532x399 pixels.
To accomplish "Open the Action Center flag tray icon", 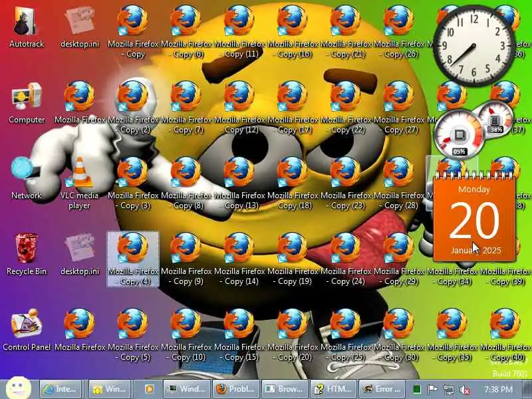I will click(x=432, y=390).
